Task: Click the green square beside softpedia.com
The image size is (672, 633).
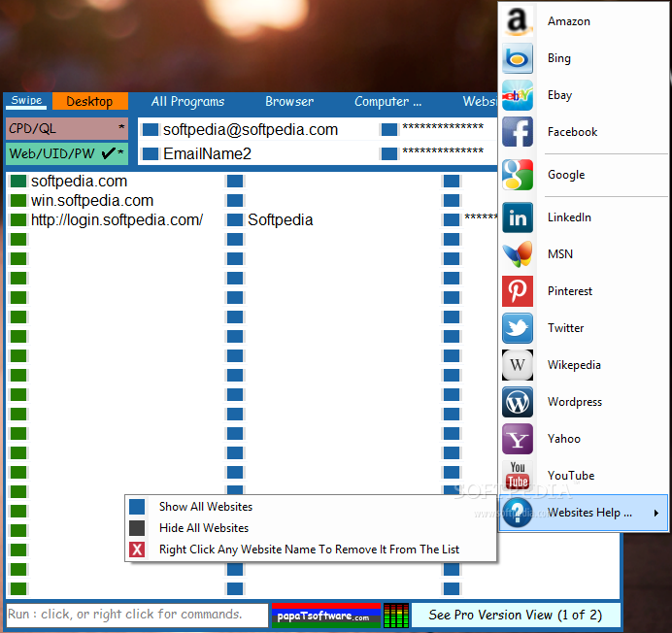Action: click(x=18, y=181)
